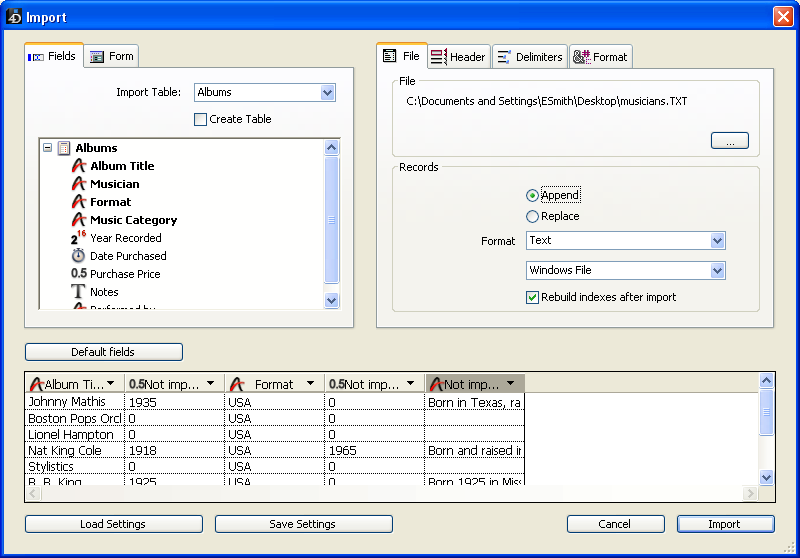Open the Windows File platform dropdown
Image resolution: width=800 pixels, height=558 pixels.
(717, 271)
